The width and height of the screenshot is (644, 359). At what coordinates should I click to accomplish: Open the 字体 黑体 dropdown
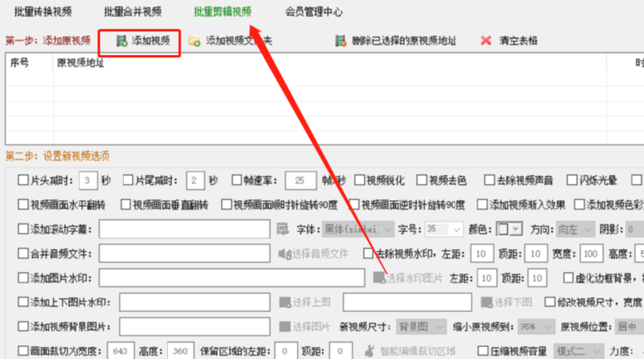[358, 229]
